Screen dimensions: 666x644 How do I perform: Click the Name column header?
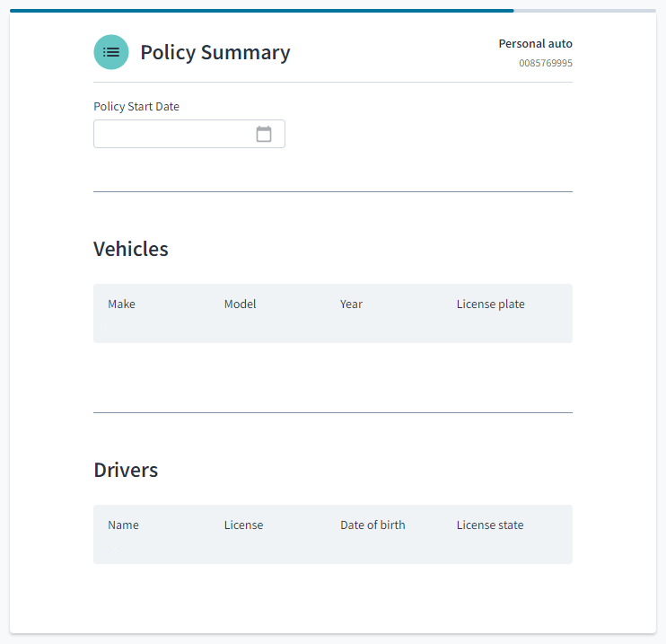click(123, 525)
